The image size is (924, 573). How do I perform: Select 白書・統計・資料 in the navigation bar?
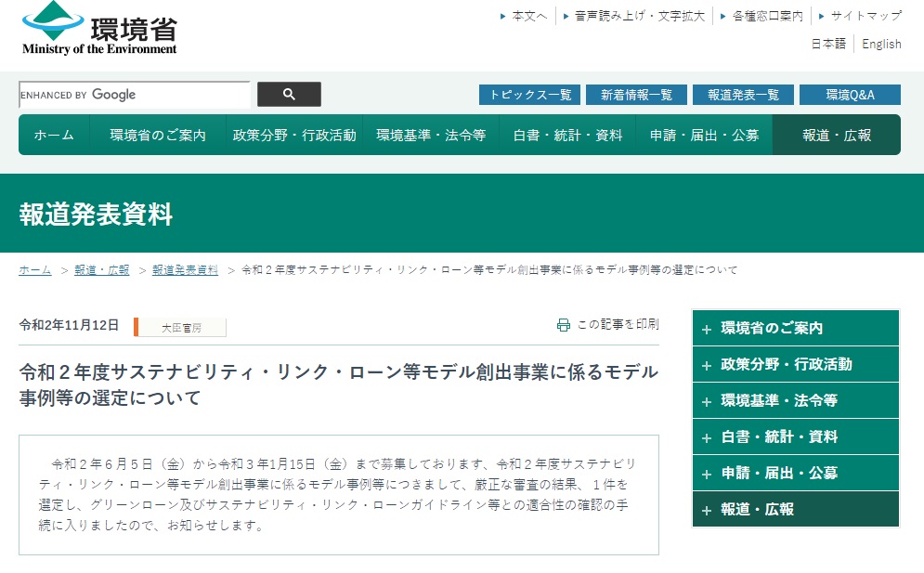point(567,136)
